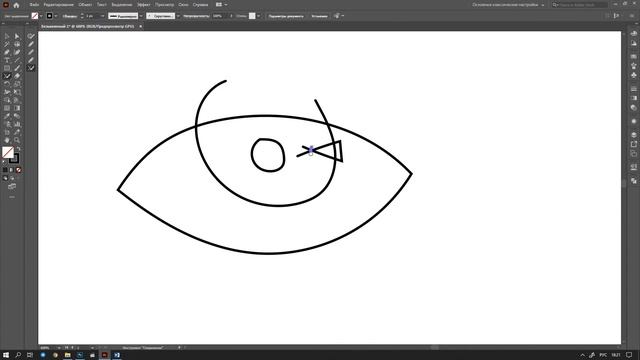Open the Редактирование menu
640x360 pixels.
[59, 5]
